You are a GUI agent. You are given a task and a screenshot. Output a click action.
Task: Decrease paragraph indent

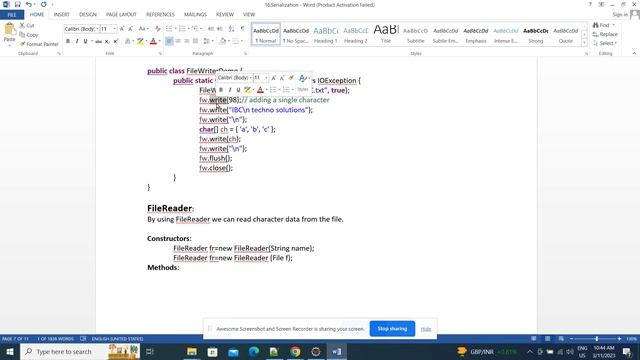point(211,29)
